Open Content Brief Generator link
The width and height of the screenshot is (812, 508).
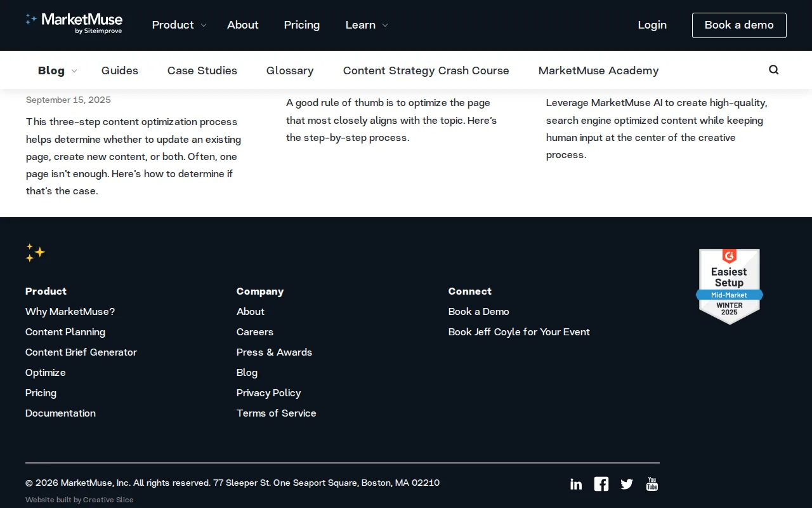tap(81, 352)
